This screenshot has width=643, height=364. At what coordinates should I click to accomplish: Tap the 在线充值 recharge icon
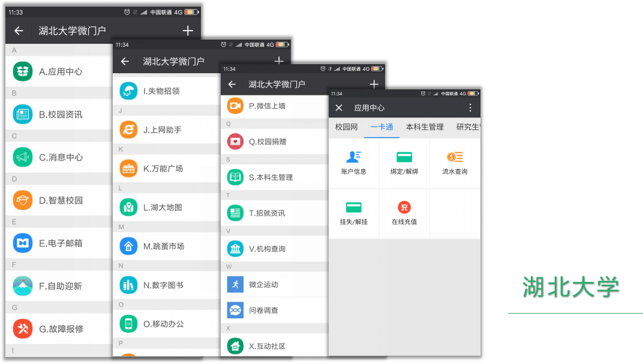tap(404, 207)
